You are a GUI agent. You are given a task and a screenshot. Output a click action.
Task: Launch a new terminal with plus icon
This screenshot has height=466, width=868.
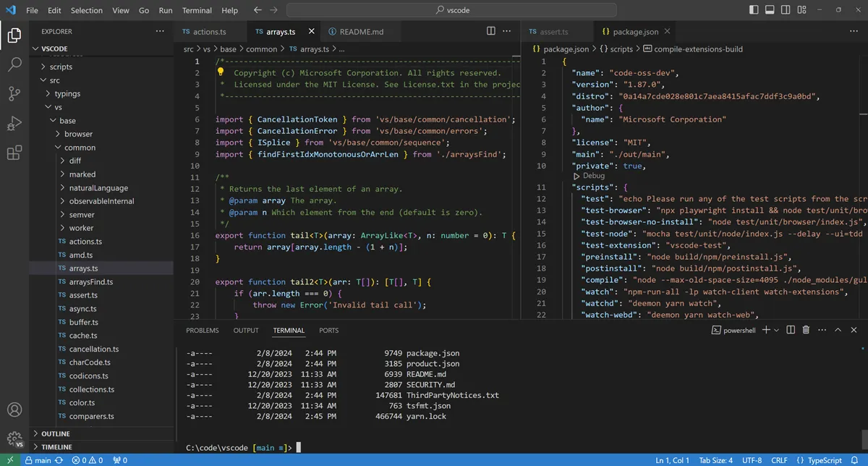tap(766, 330)
